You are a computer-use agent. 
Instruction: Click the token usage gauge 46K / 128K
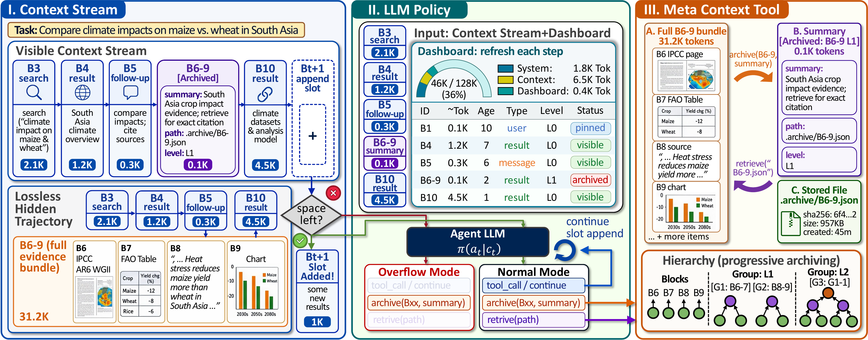(x=454, y=80)
